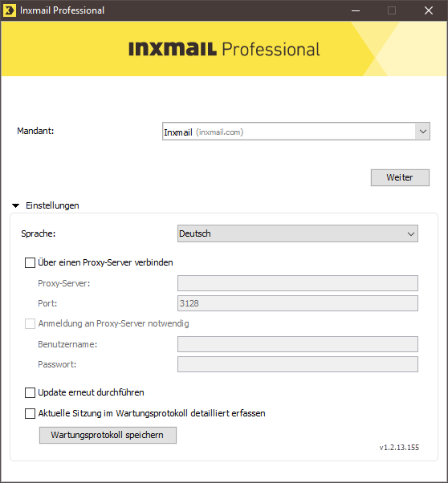Click 'Wartungsprotokoll speichern' button
The height and width of the screenshot is (483, 448).
coord(108,435)
